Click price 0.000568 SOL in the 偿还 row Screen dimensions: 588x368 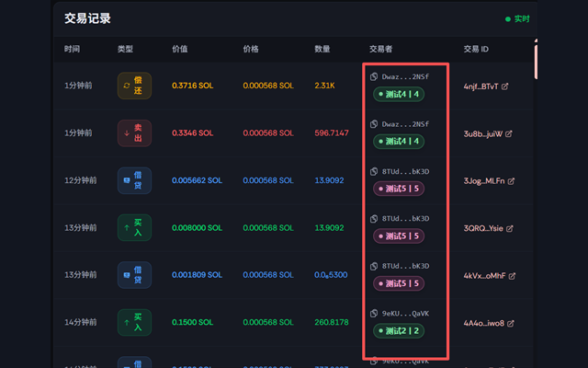click(268, 86)
